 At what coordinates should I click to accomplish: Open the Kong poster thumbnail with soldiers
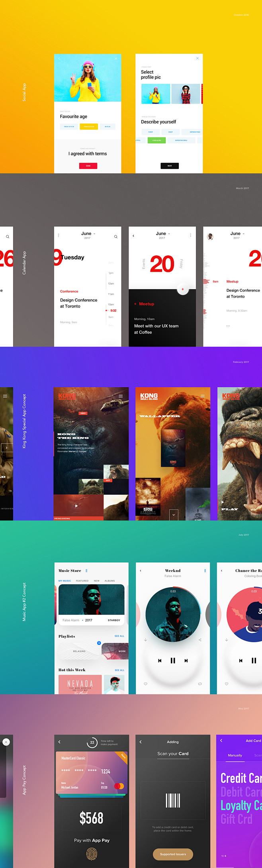(x=148, y=497)
